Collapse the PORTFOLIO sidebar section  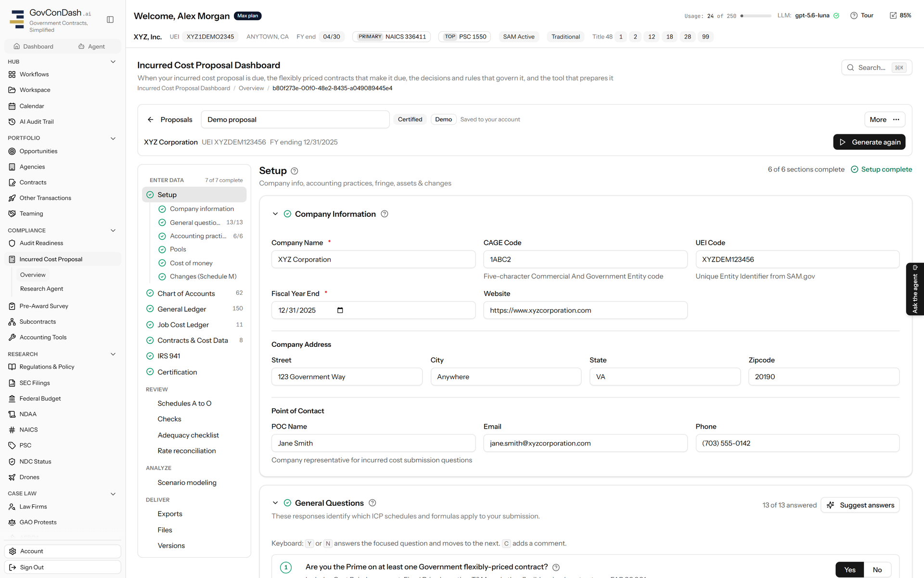[113, 138]
